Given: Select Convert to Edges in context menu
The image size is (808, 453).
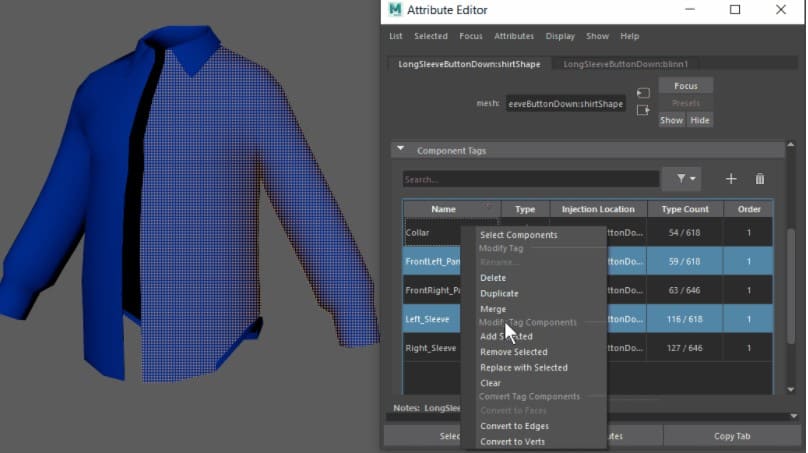Looking at the screenshot, I should (514, 426).
